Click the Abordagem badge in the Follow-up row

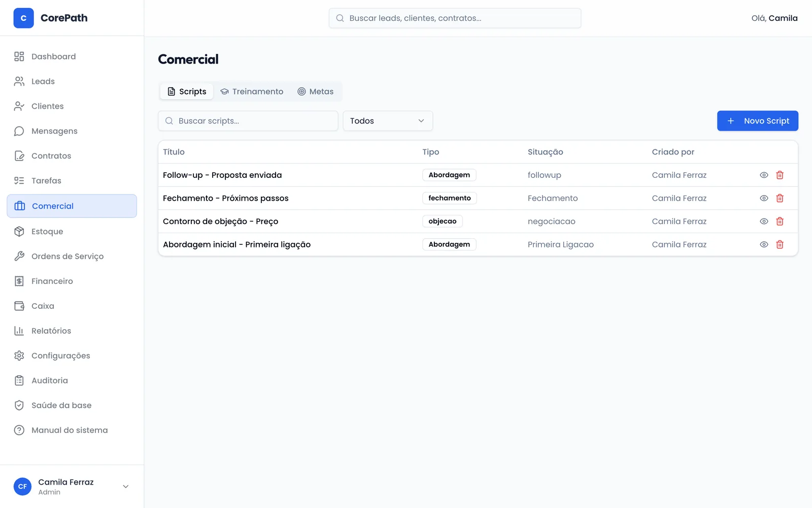(x=449, y=175)
